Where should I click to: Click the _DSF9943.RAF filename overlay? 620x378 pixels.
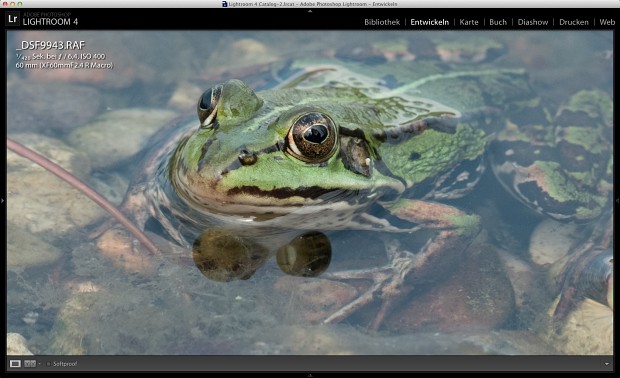click(x=51, y=45)
